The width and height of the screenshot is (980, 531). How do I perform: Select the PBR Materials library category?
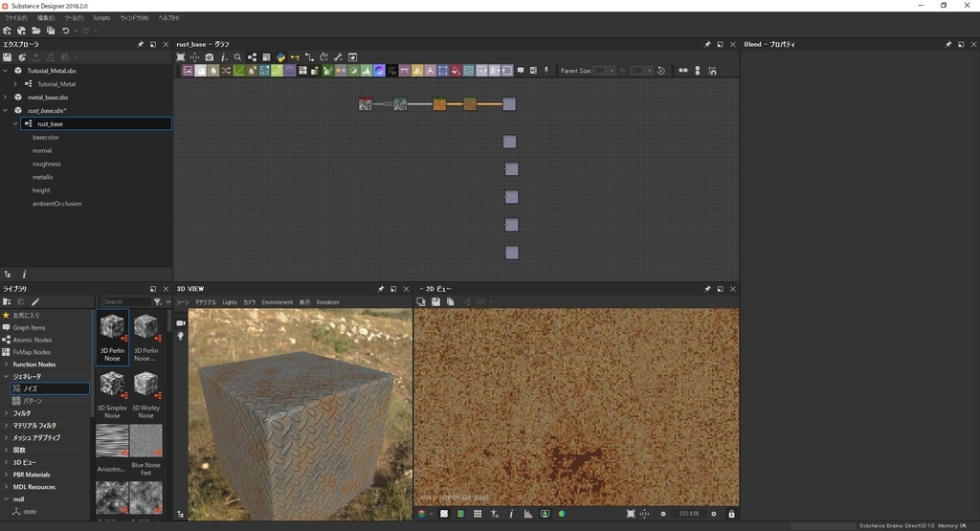click(32, 475)
